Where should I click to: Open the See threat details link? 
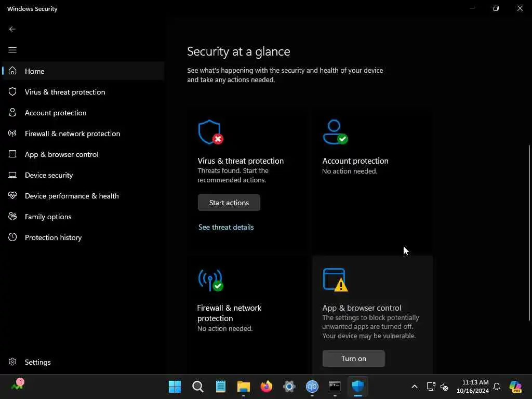point(226,227)
